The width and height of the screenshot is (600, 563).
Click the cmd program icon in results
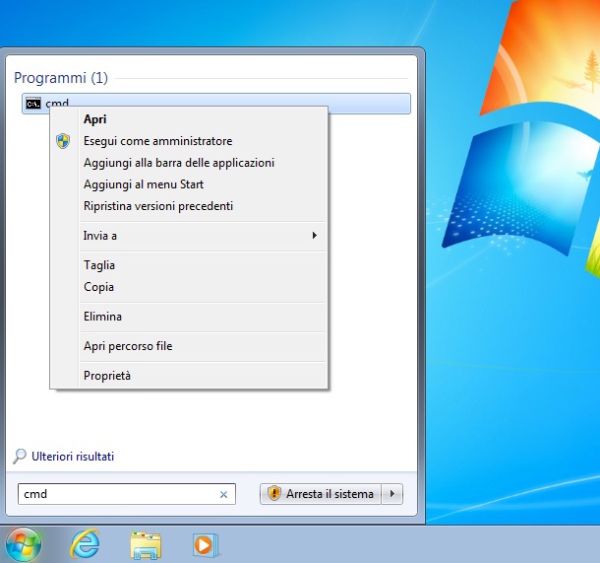pos(33,103)
